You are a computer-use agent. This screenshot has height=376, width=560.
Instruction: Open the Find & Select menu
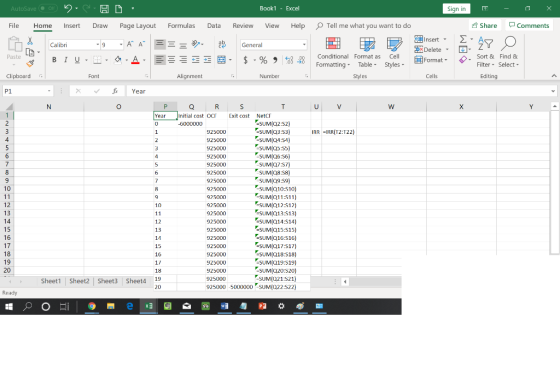509,52
